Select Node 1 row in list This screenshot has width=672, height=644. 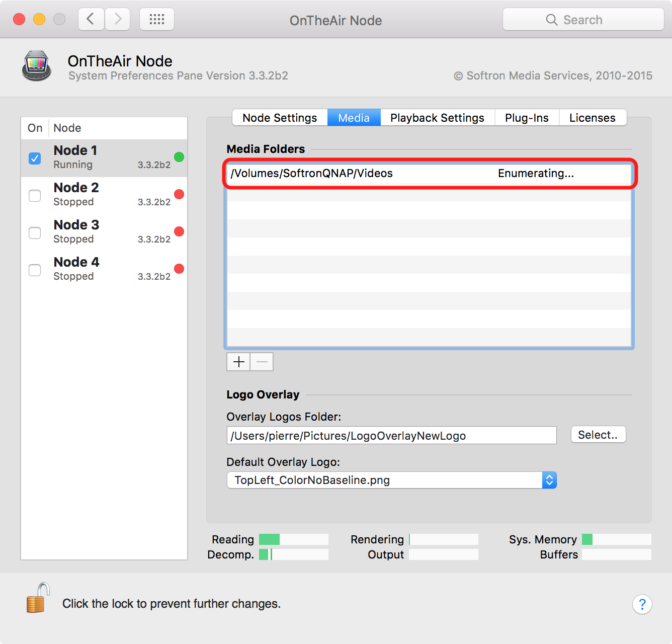(x=104, y=158)
